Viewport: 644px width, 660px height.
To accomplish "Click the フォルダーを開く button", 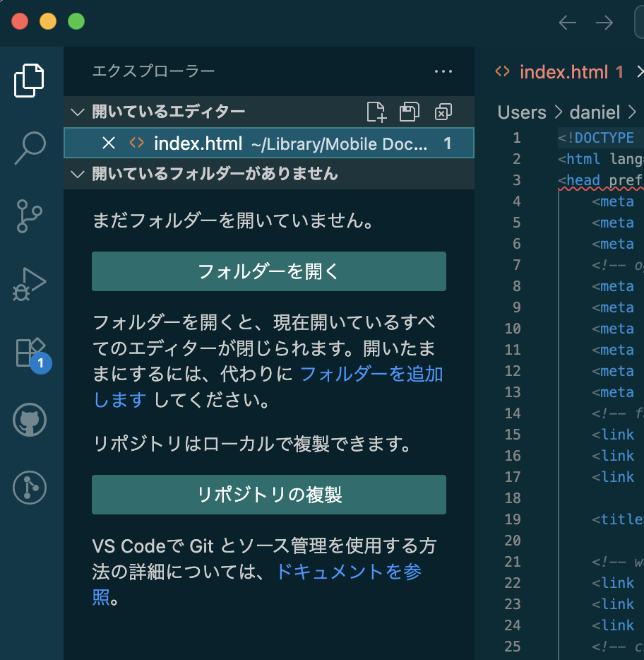I will point(268,271).
